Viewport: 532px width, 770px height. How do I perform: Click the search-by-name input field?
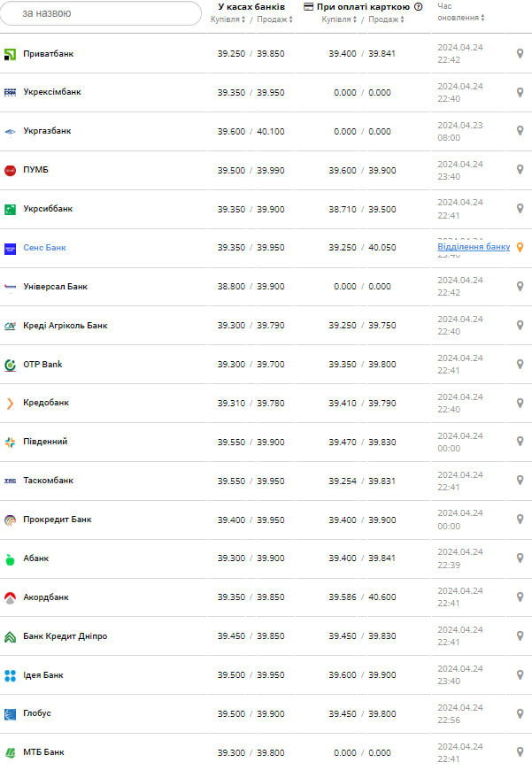[x=101, y=13]
